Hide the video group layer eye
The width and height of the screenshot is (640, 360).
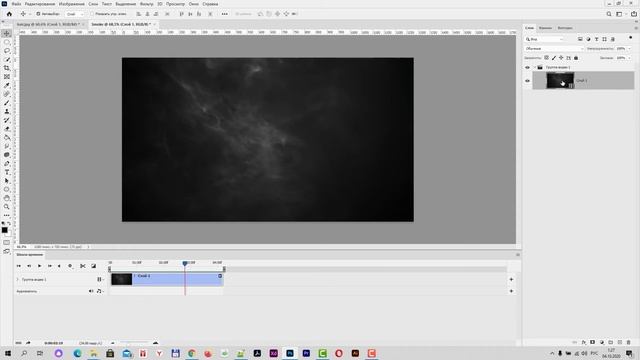coord(527,67)
